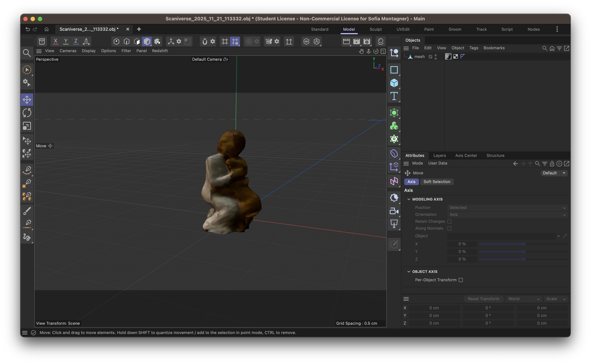Open the Orientation dropdown set to Axis
591x364 pixels.
[507, 215]
